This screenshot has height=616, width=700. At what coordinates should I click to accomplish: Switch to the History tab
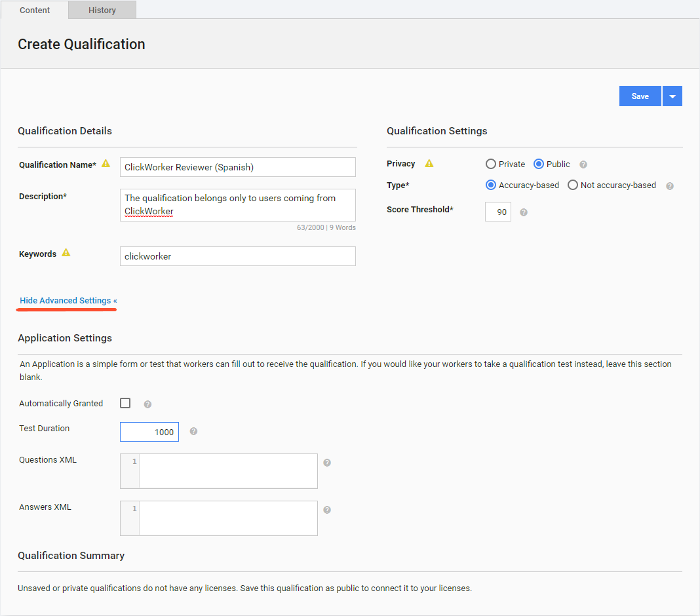pos(102,10)
